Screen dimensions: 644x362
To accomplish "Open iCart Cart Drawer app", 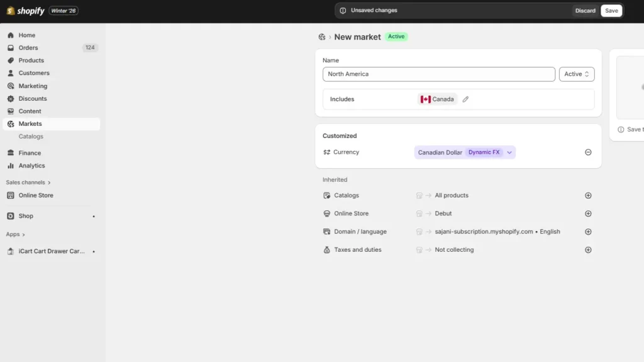I will [x=52, y=251].
